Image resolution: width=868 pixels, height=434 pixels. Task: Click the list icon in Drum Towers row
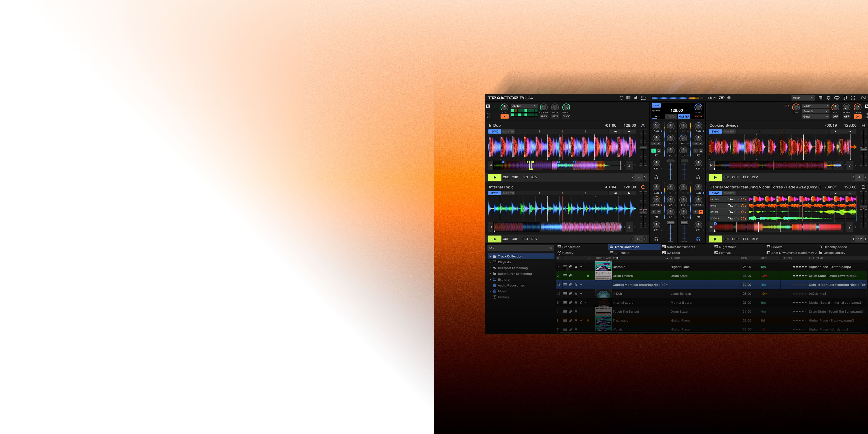pos(565,276)
